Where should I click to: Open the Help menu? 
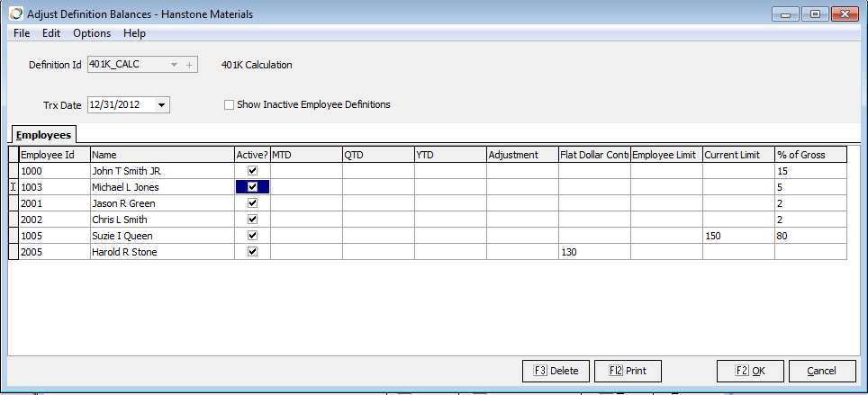pos(134,33)
